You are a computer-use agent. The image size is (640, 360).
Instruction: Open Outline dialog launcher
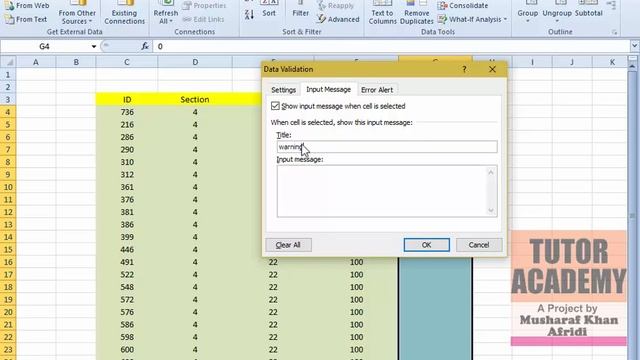coord(614,32)
